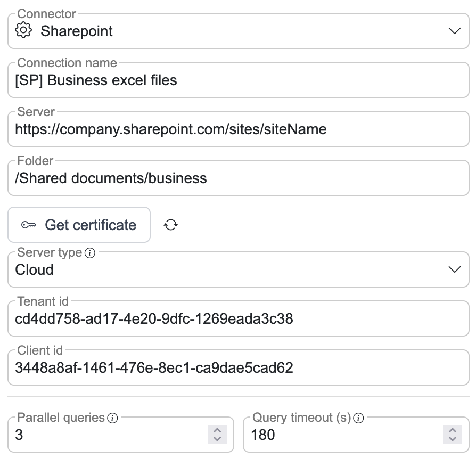Click into the Connection name field
Viewport: 476px width, 458px height.
tap(238, 80)
